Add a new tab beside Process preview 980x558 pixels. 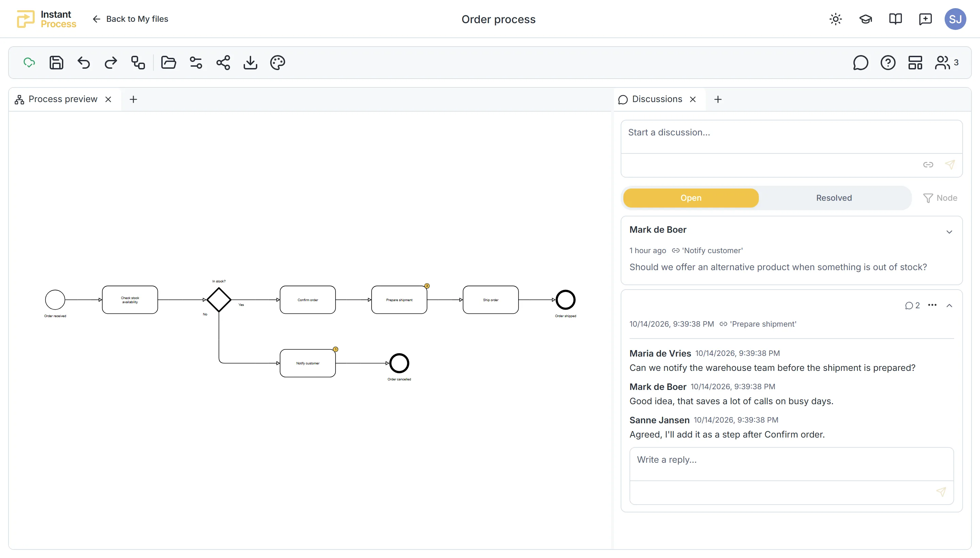tap(133, 99)
